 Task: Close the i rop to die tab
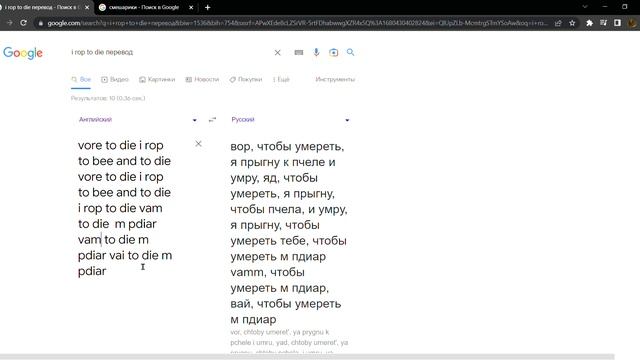pyautogui.click(x=87, y=7)
